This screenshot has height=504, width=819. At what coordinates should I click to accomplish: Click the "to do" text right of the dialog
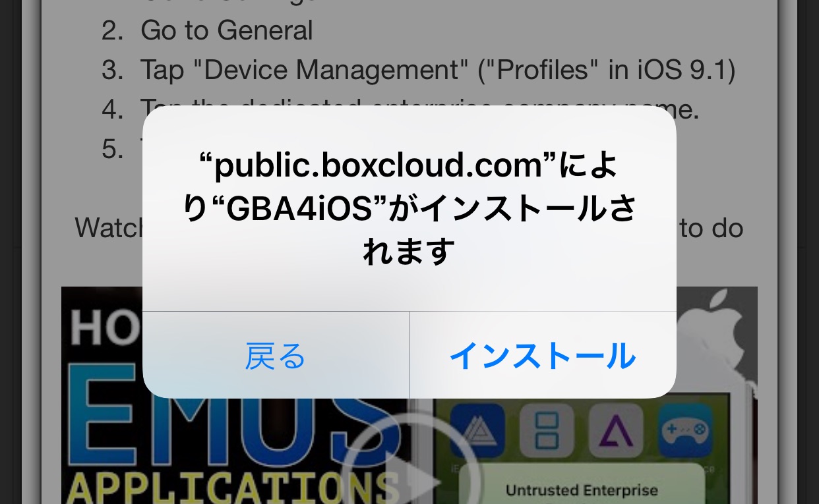point(711,228)
